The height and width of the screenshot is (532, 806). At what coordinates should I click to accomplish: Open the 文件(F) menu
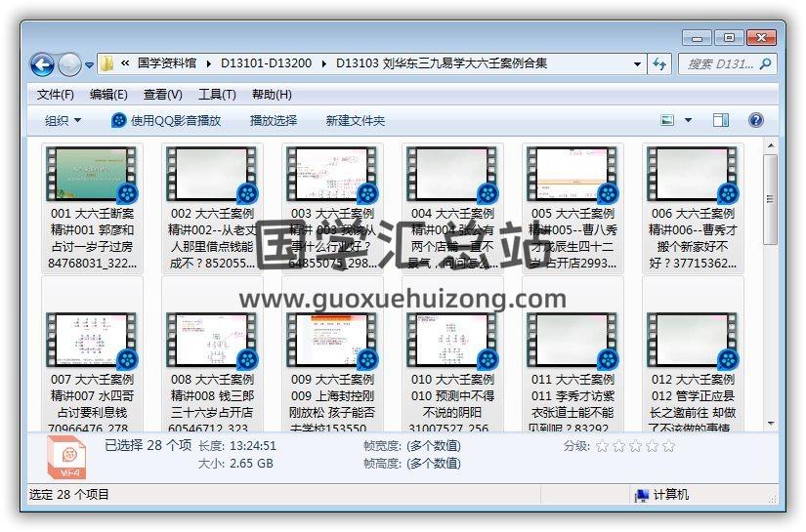click(56, 95)
